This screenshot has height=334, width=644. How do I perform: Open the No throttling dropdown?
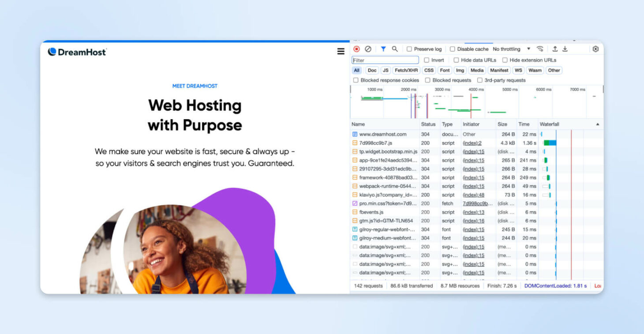pyautogui.click(x=511, y=49)
